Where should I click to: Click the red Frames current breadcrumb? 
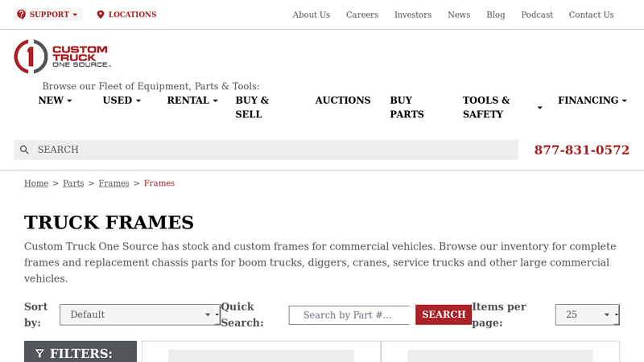(159, 183)
